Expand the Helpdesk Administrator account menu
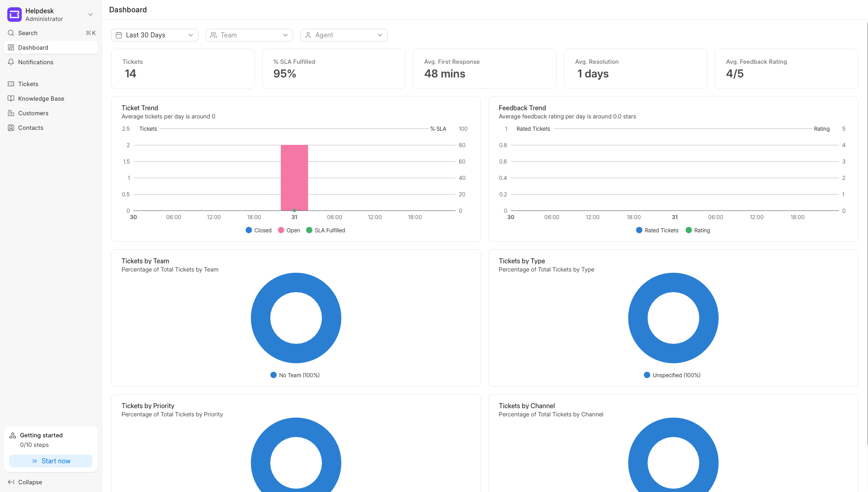 pyautogui.click(x=91, y=15)
